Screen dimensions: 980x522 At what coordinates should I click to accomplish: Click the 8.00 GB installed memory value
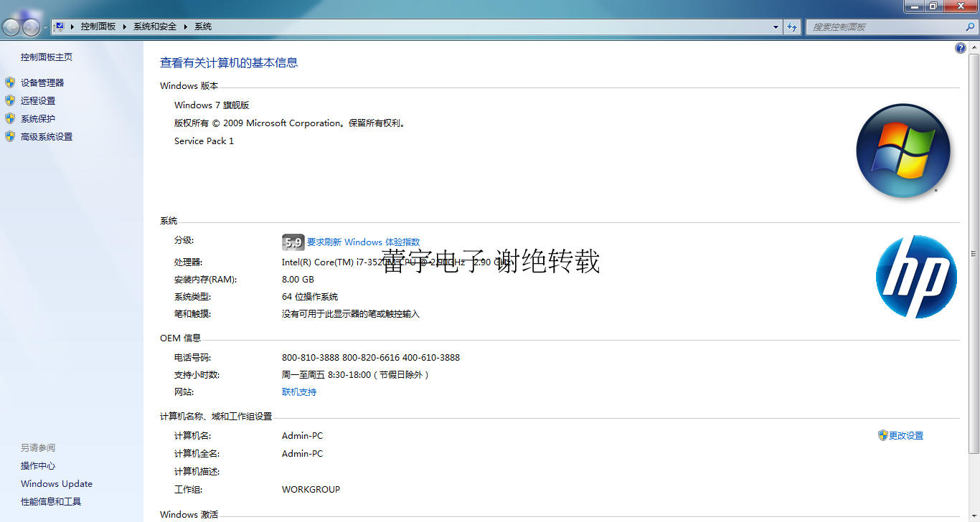[x=298, y=280]
